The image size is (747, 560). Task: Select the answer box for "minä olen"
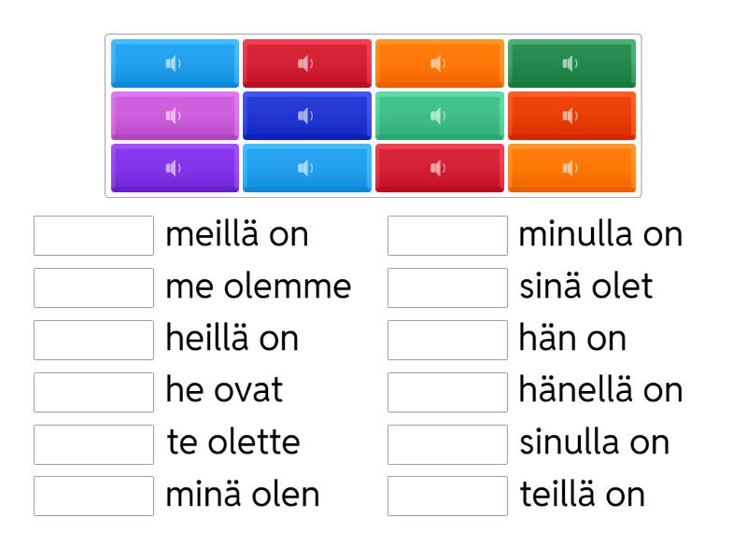click(93, 496)
